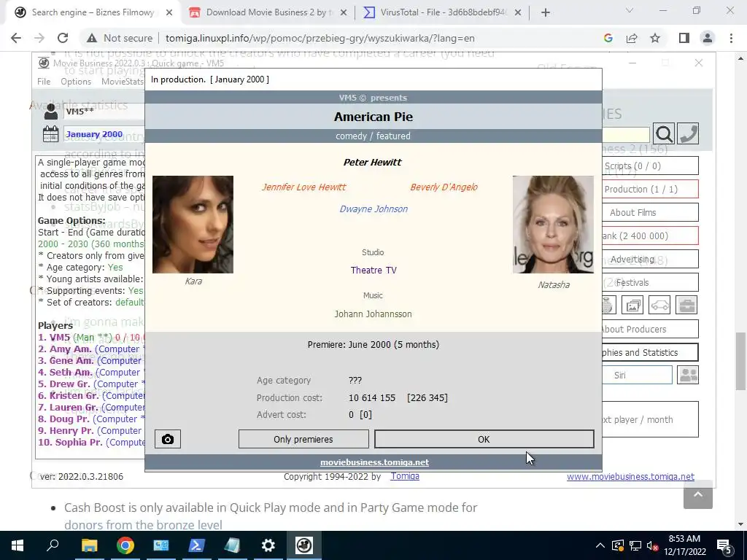Click the Festivals button
747x560 pixels.
[x=650, y=282]
